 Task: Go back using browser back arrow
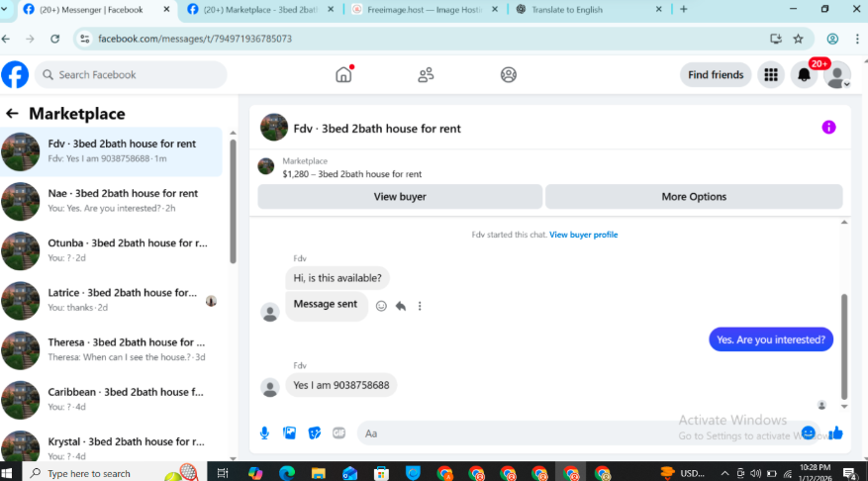click(x=6, y=39)
